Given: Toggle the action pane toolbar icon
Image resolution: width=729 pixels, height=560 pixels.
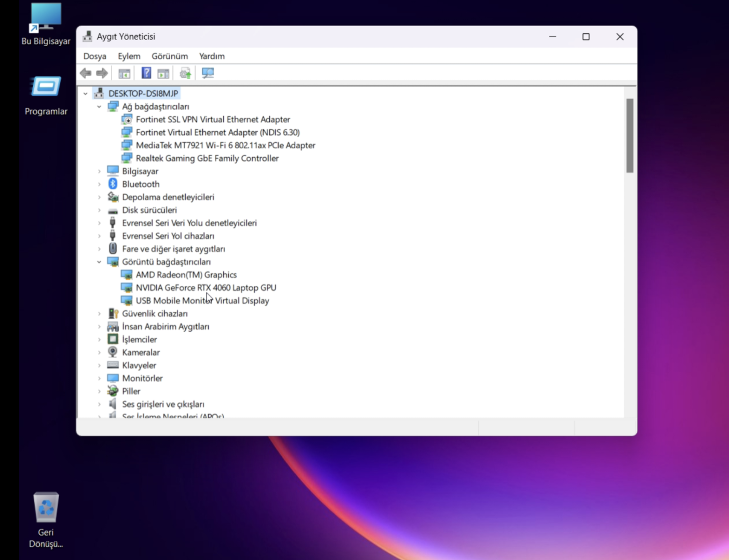Looking at the screenshot, I should pos(163,73).
